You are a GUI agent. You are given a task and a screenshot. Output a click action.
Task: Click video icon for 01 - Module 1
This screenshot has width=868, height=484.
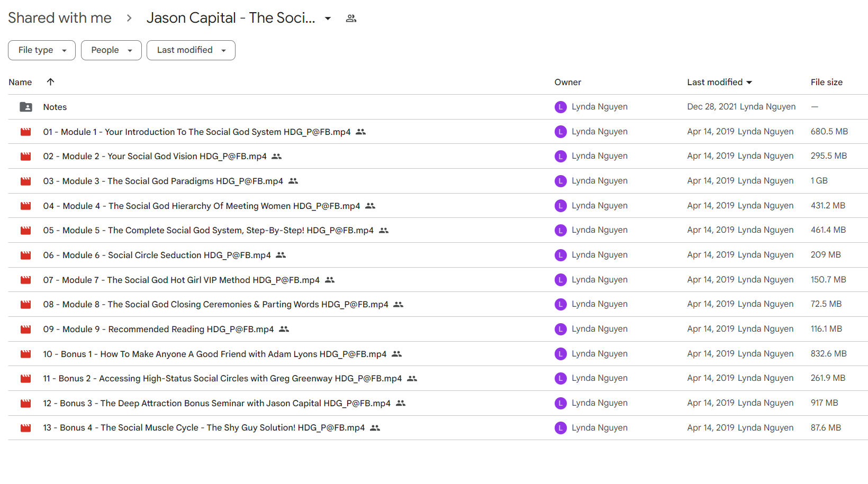(25, 132)
